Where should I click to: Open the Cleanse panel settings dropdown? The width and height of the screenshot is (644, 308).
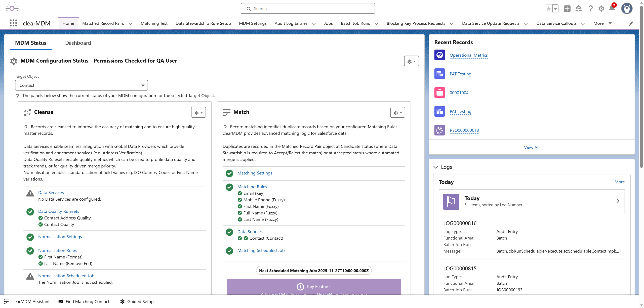(x=198, y=112)
